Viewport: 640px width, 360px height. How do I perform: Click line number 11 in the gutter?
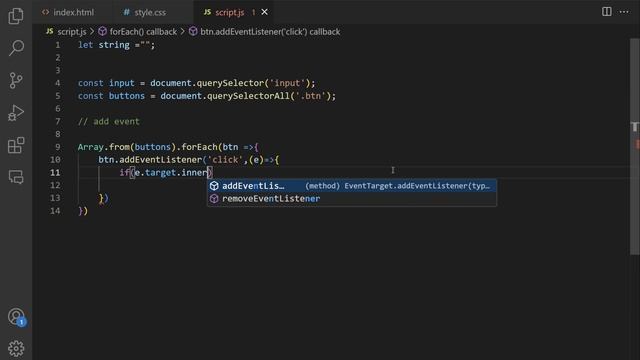[x=55, y=173]
